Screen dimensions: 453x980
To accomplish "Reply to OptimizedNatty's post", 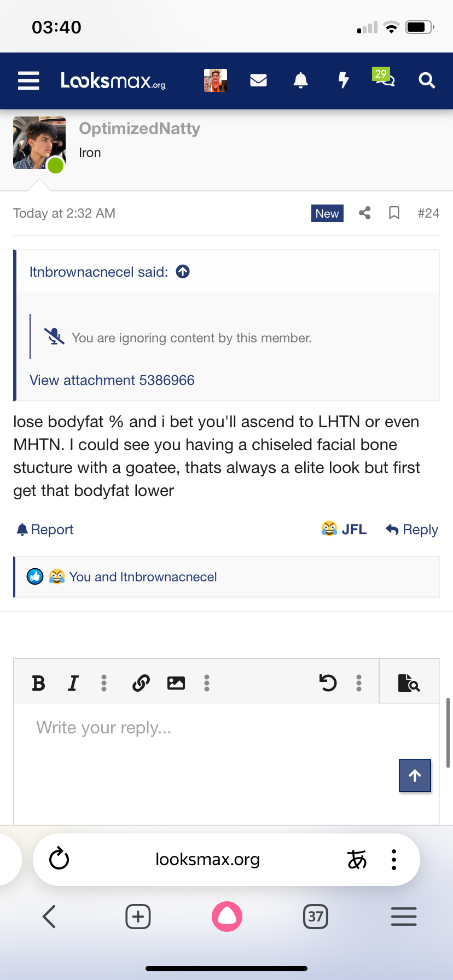I will coord(412,529).
